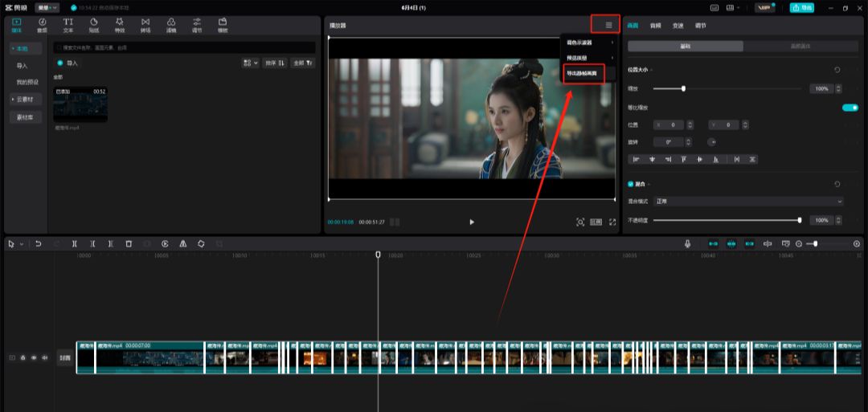The width and height of the screenshot is (868, 412).
Task: Select the 基础 basic sub-tab
Action: point(686,47)
